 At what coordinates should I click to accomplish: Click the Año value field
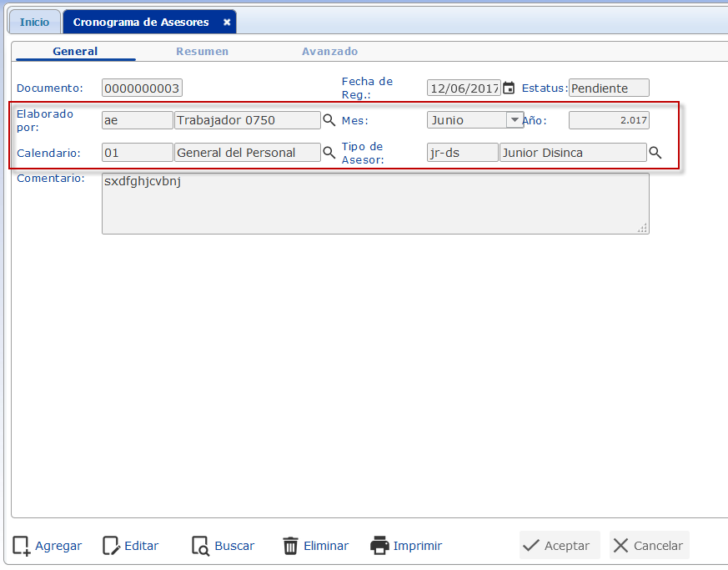pyautogui.click(x=609, y=120)
